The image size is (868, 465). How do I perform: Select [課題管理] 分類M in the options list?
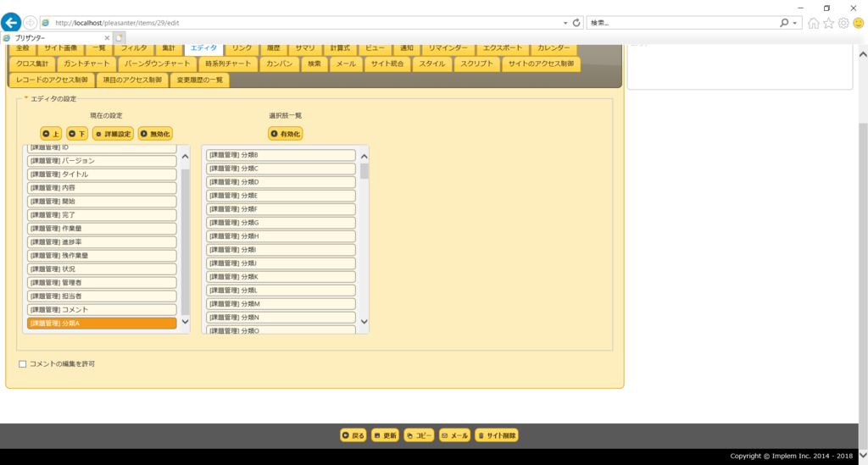281,304
